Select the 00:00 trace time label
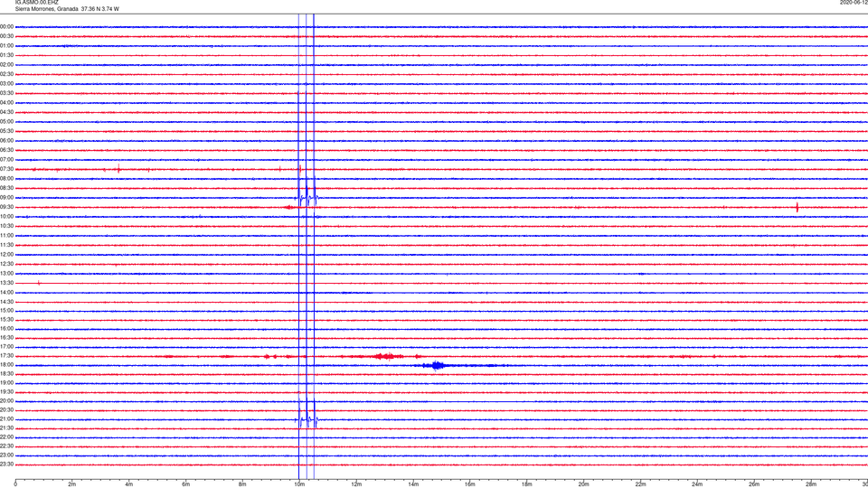The height and width of the screenshot is (488, 868). pyautogui.click(x=6, y=26)
